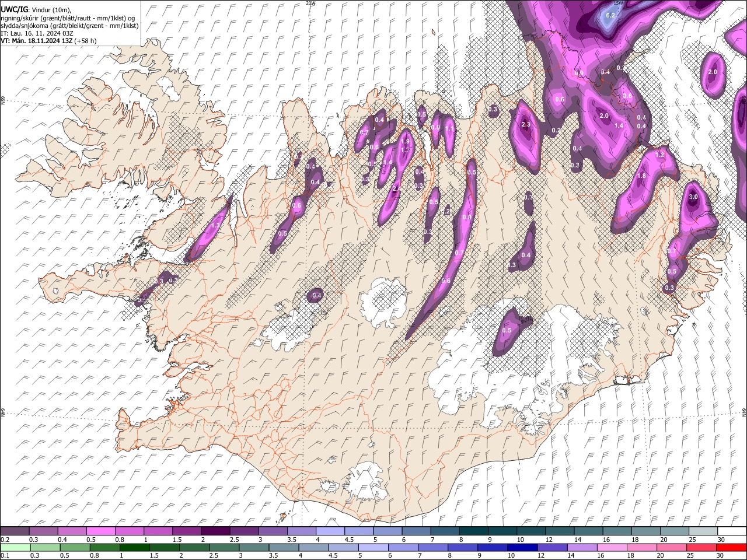This screenshot has height=560, width=747.
Task: Pick the medium green 0.5 swatch in lower legend row
Action: point(75,547)
